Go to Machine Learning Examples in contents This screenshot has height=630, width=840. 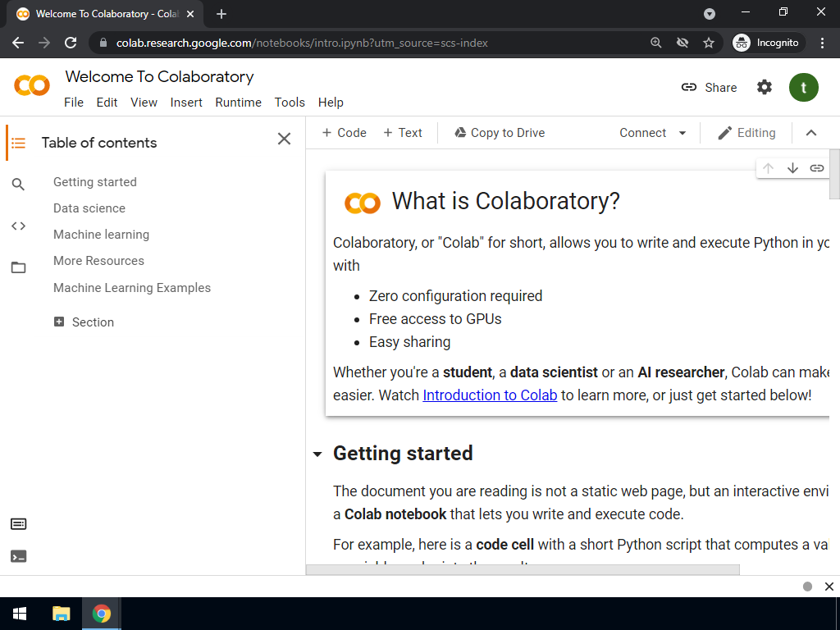[x=132, y=288]
